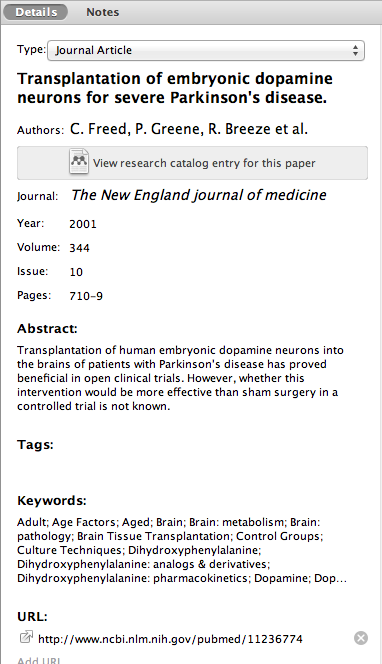The image size is (382, 664).
Task: Open the ncbi.nlm.nih.gov pubmed link
Action: pos(170,639)
